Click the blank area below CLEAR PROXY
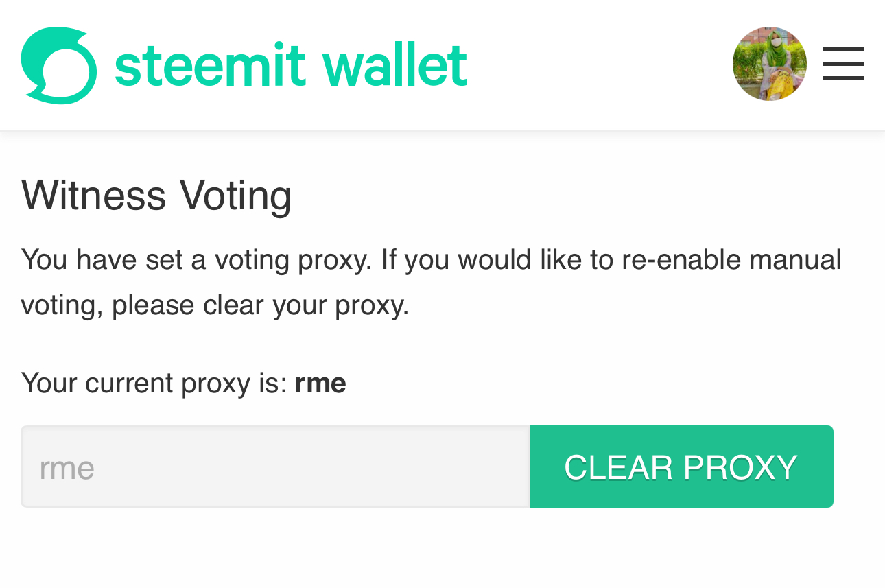This screenshot has height=588, width=885. click(679, 549)
